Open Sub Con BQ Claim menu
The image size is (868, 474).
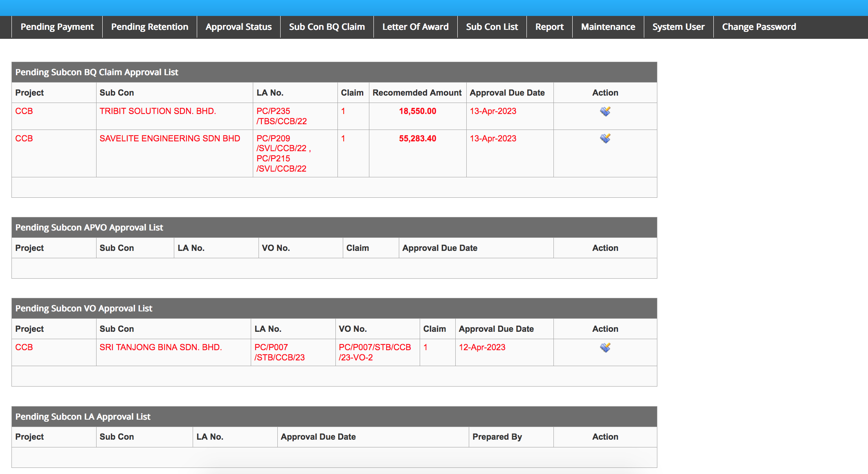[x=327, y=27]
